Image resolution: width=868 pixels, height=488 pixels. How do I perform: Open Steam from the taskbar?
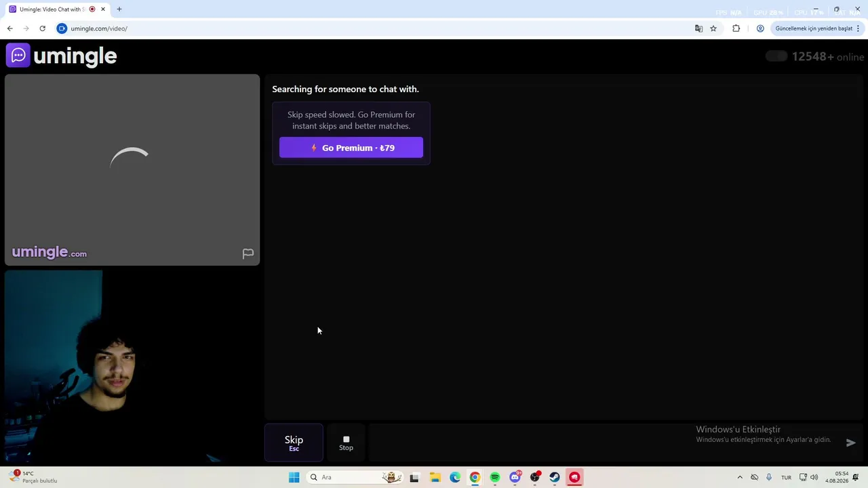[555, 477]
